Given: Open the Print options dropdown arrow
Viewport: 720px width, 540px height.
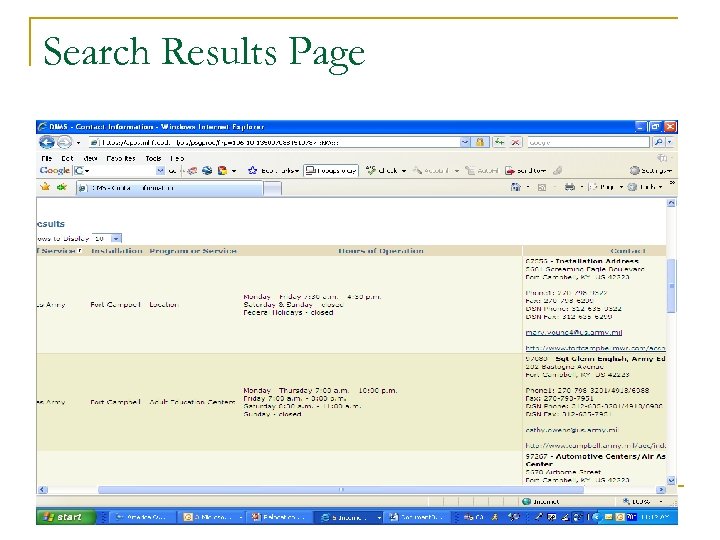Looking at the screenshot, I should [x=581, y=187].
